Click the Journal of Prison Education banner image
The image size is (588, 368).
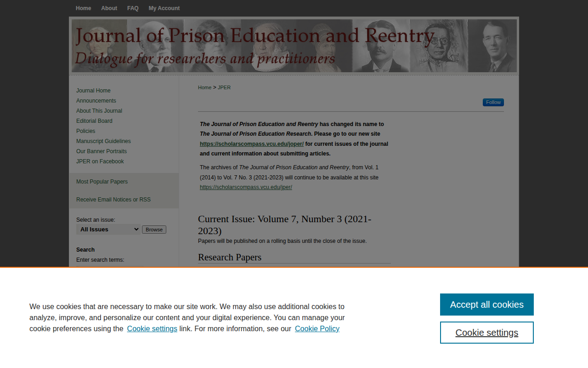tap(294, 46)
